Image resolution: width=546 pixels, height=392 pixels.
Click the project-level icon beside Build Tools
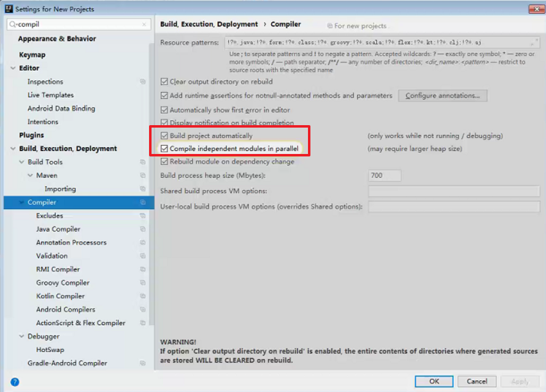point(142,162)
